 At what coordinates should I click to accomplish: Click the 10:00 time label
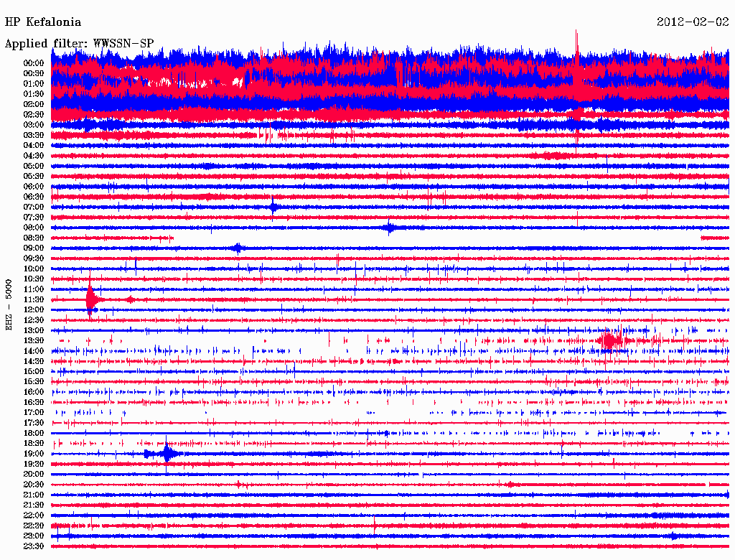[x=33, y=269]
